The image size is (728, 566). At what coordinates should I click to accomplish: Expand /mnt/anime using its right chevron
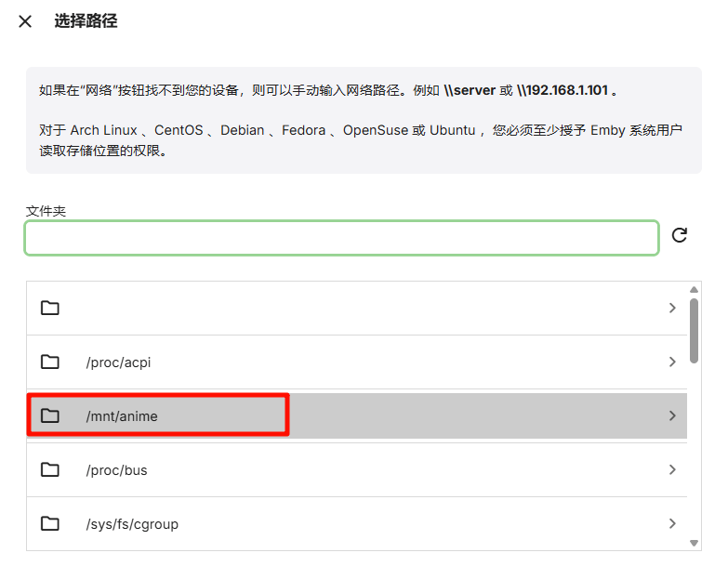coord(672,415)
